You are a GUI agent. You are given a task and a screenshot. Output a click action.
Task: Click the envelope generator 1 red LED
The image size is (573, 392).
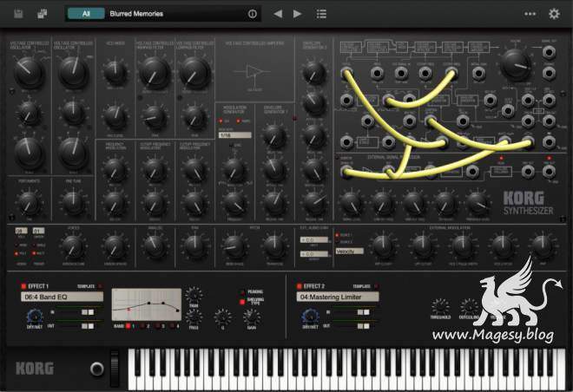tap(294, 118)
